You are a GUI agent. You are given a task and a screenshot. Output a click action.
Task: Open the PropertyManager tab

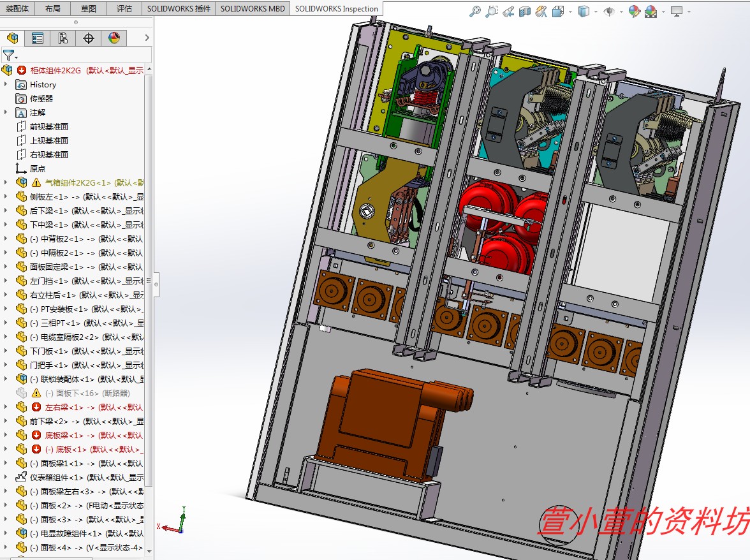[x=37, y=38]
